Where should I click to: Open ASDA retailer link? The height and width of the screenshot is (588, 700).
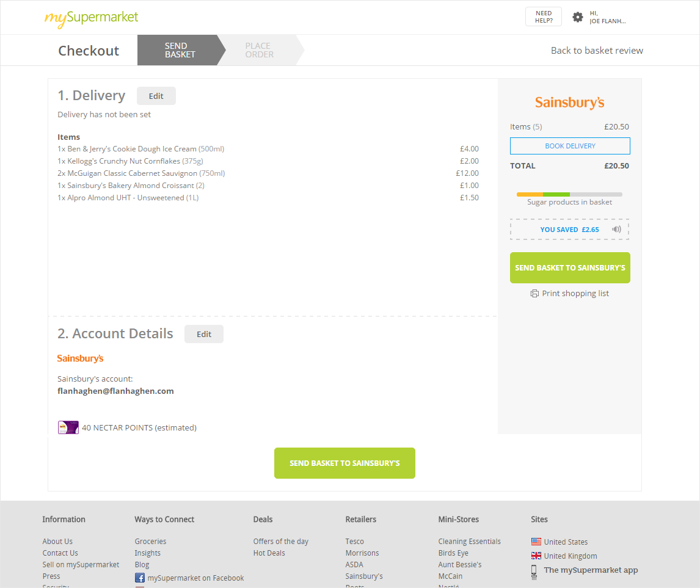tap(354, 565)
